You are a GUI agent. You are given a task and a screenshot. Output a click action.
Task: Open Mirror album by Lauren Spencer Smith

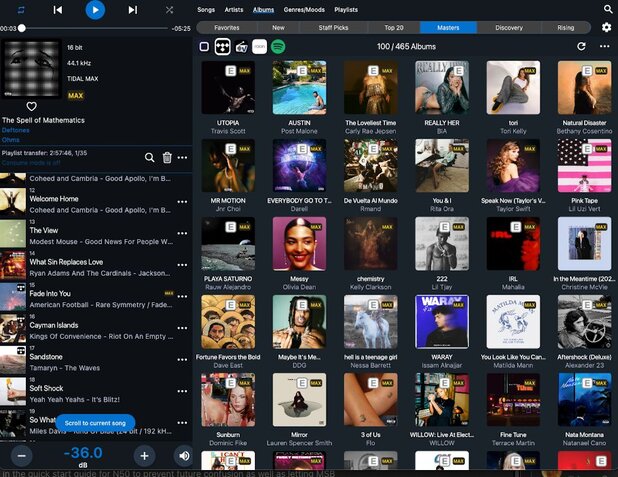click(x=299, y=400)
